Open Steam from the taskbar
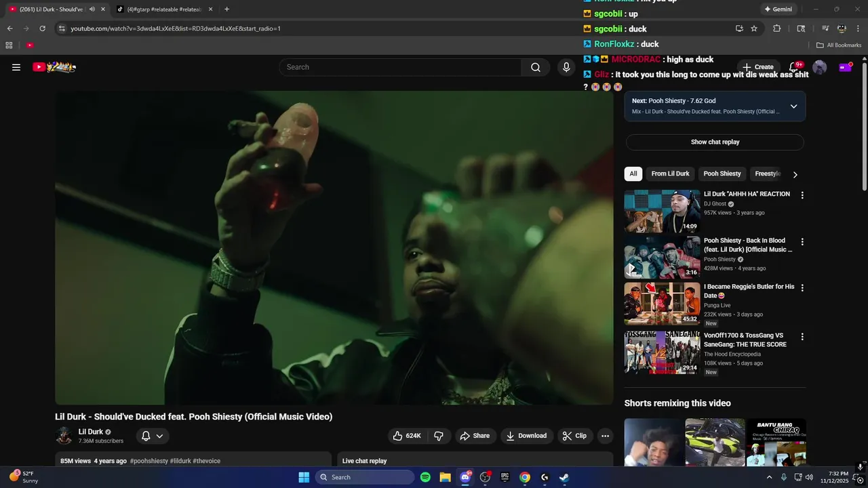 pyautogui.click(x=564, y=477)
